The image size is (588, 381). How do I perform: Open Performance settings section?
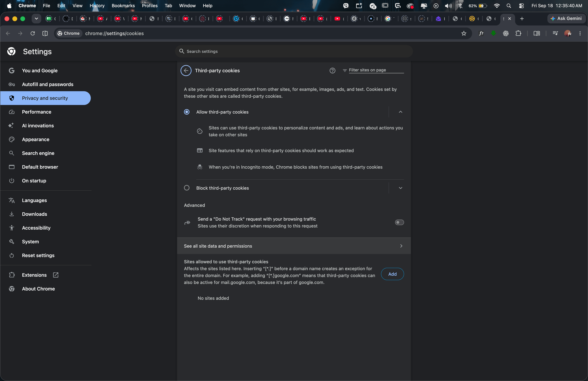37,112
